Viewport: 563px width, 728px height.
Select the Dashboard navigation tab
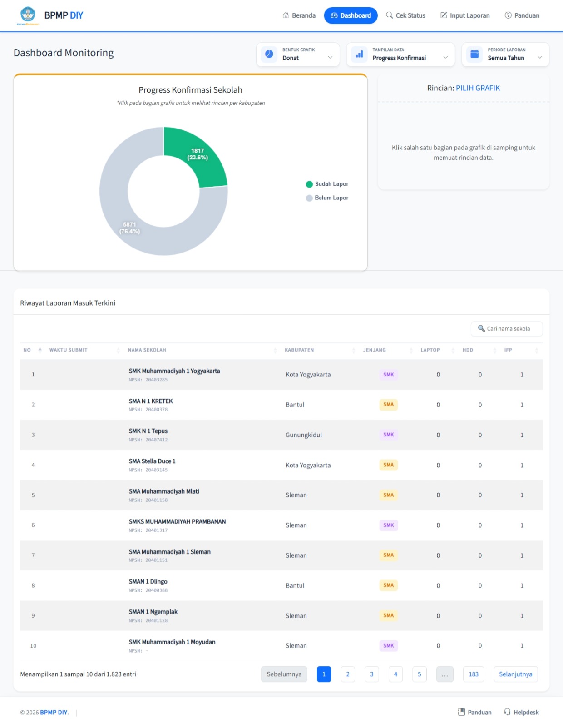351,15
